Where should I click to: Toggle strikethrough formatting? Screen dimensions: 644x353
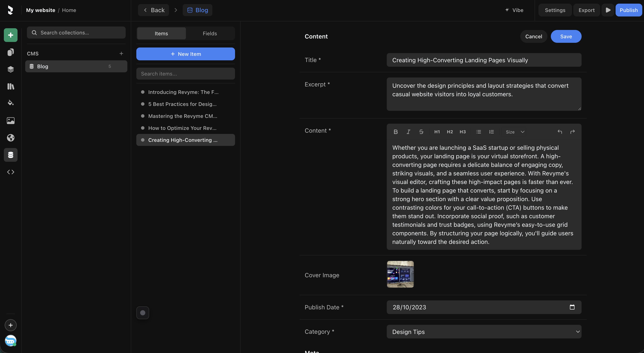pyautogui.click(x=421, y=132)
